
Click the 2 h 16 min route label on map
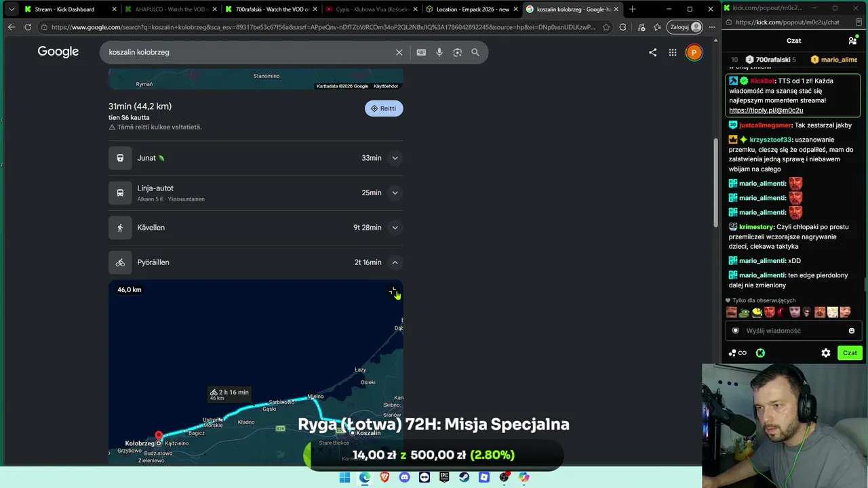[230, 393]
